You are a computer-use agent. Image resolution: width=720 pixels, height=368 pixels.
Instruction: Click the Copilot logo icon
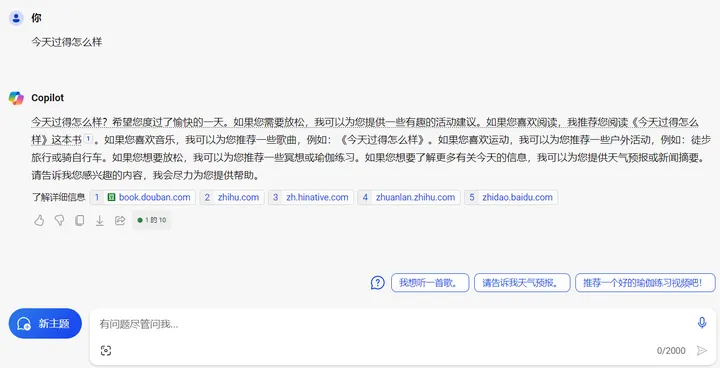(16, 98)
